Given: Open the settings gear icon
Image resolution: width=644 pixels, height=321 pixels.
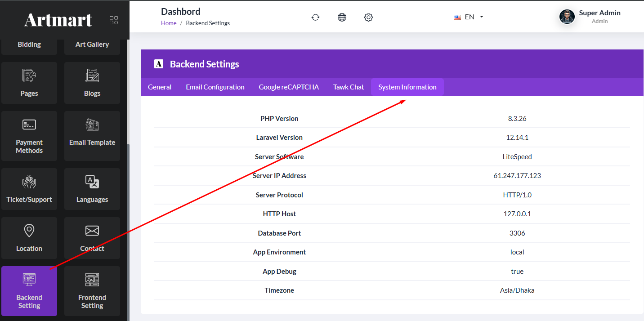Looking at the screenshot, I should click(x=368, y=17).
